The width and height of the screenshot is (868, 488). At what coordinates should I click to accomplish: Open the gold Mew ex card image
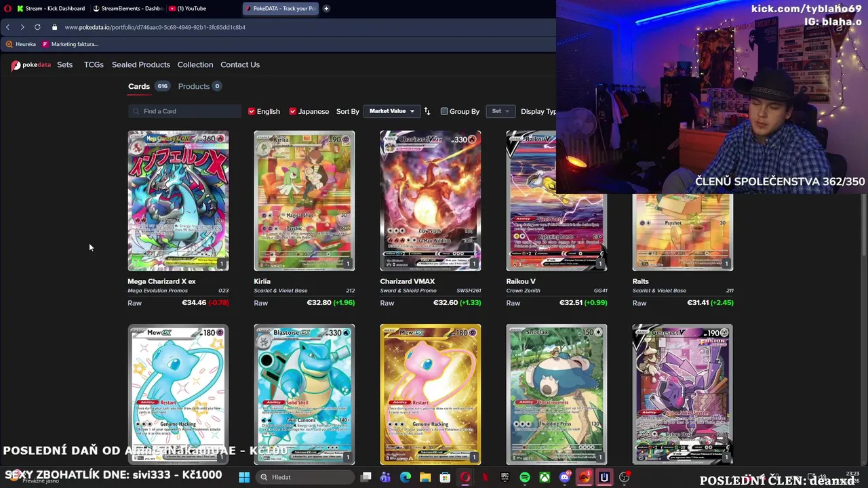coord(431,394)
